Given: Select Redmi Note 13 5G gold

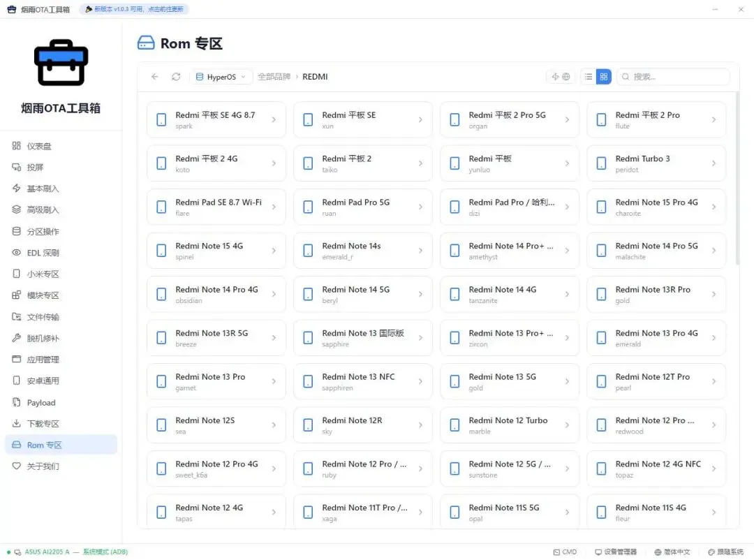Looking at the screenshot, I should coord(510,381).
